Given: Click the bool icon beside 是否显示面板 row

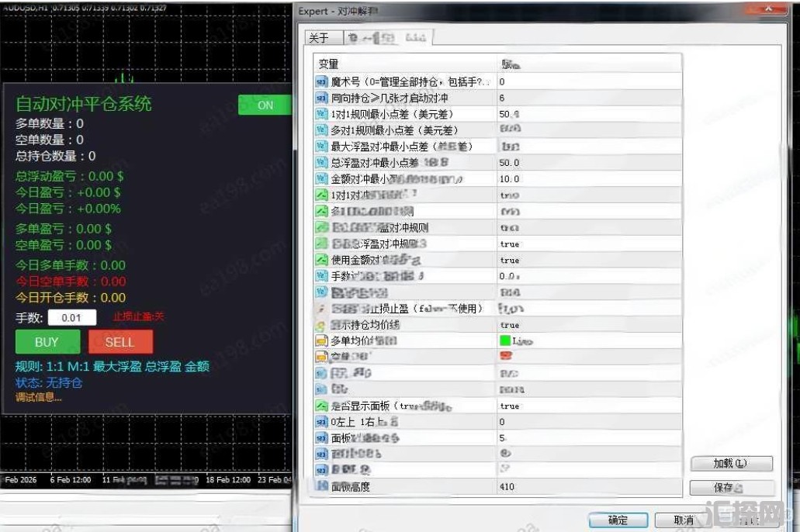Looking at the screenshot, I should (x=321, y=406).
